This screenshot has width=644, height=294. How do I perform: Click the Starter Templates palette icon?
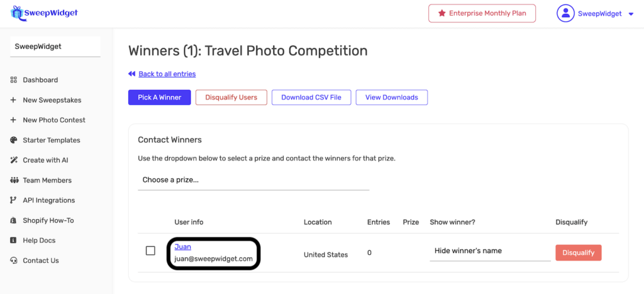[13, 140]
